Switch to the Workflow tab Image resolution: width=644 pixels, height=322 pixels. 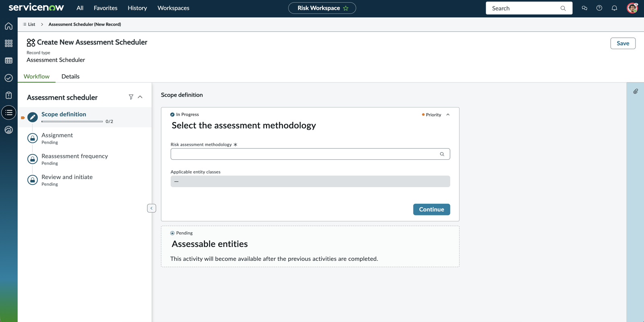pos(37,76)
